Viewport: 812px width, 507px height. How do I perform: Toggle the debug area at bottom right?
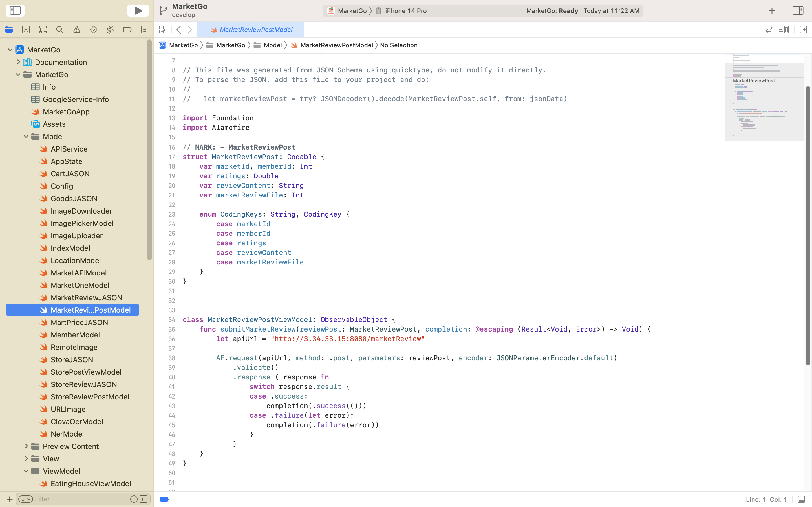click(x=801, y=499)
